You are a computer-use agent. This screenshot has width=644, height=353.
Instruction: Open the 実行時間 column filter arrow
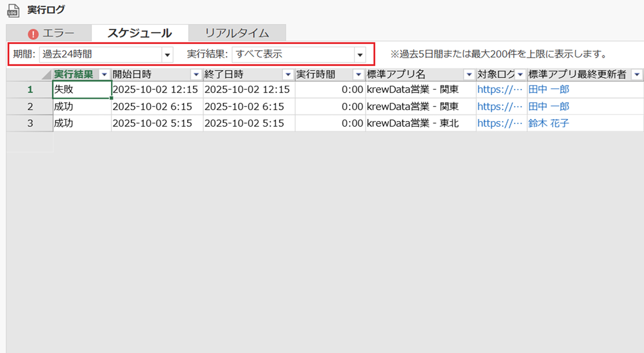click(x=358, y=75)
